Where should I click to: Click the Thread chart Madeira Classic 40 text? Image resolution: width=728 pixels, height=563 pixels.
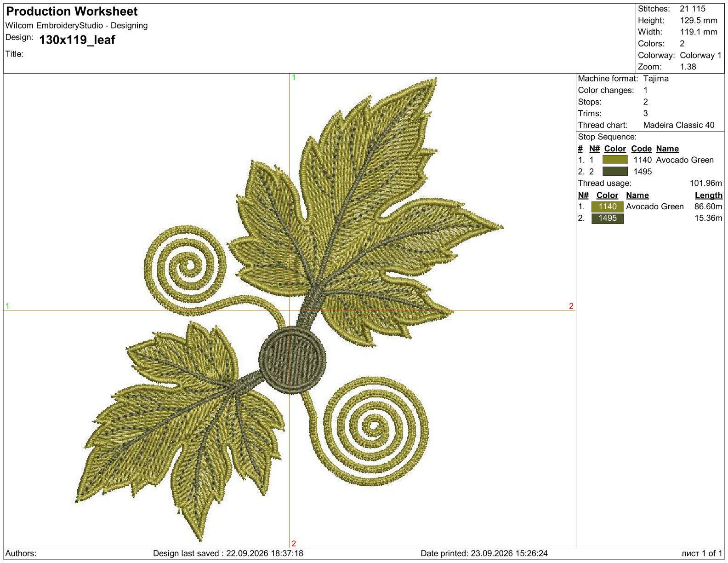[x=679, y=125]
